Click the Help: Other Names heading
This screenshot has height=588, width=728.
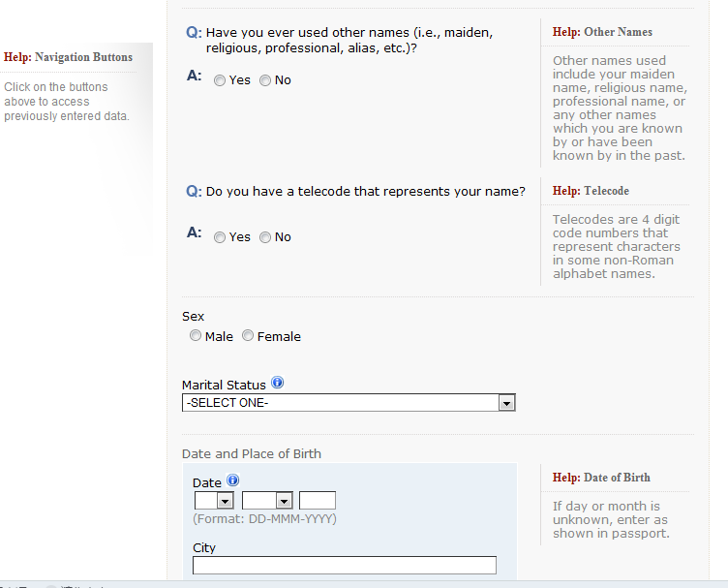602,32
